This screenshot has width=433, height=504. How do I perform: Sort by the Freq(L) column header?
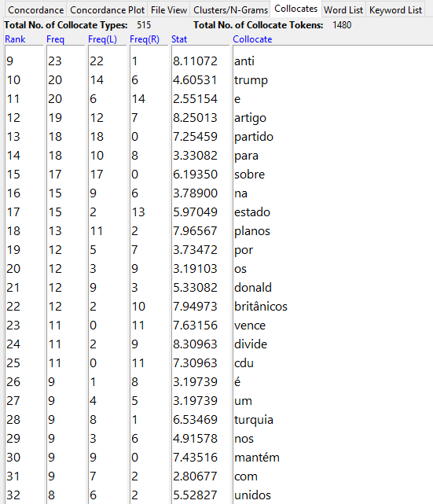102,39
